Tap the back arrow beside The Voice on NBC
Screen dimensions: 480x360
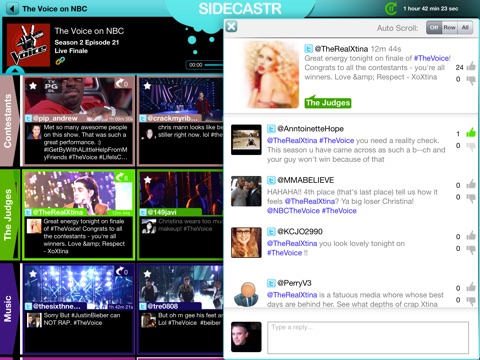(12, 8)
